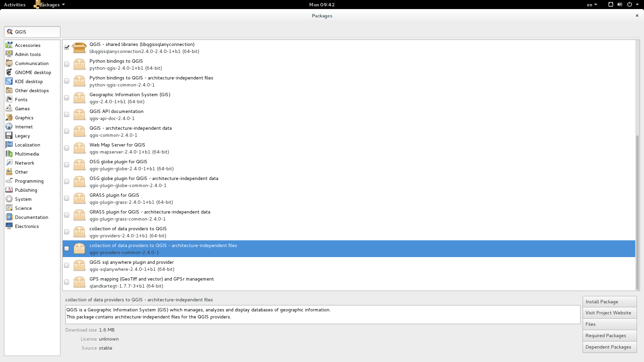Click the Multimedia category icon

pos(9,154)
